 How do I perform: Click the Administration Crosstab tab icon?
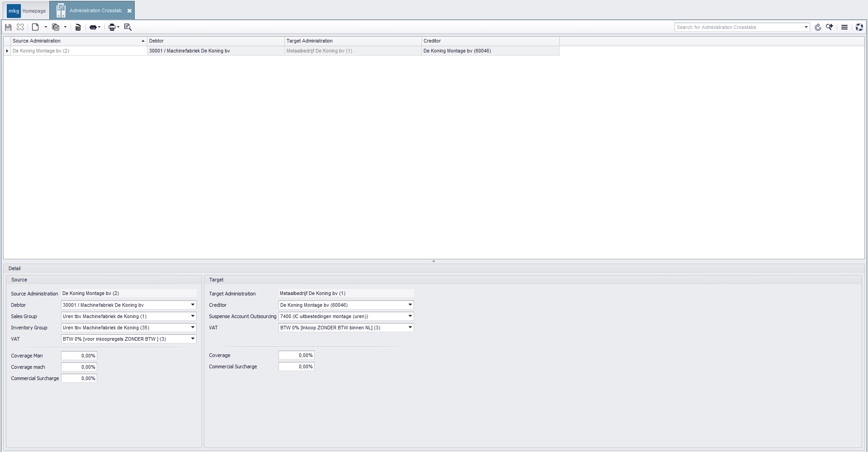tap(61, 10)
